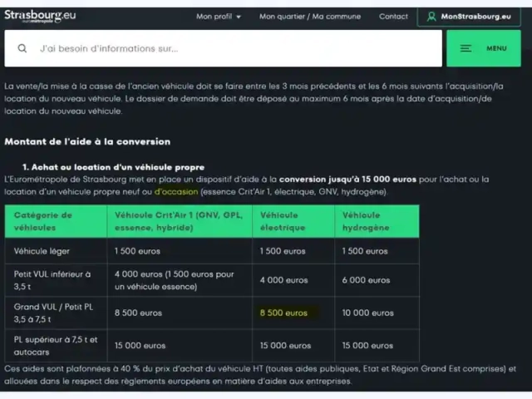The width and height of the screenshot is (532, 399).
Task: Click the "Montant de l'aide à la conversion" heading
Action: [x=87, y=142]
